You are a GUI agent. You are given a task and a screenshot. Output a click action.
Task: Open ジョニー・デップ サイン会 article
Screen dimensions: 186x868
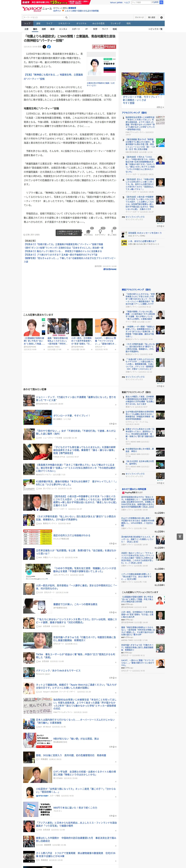pyautogui.click(x=76, y=399)
